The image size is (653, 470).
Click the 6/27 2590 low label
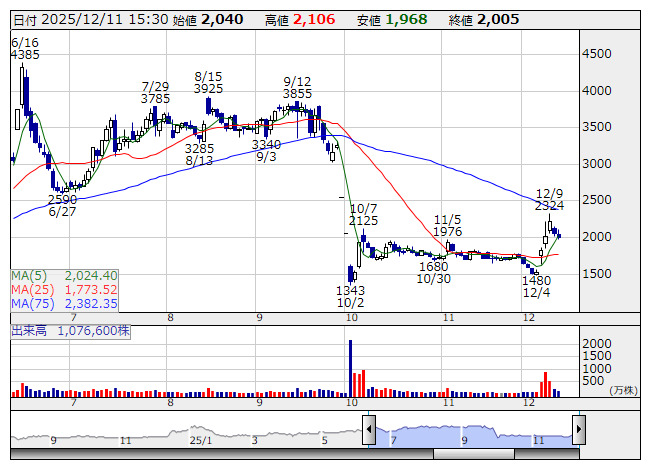pyautogui.click(x=62, y=206)
